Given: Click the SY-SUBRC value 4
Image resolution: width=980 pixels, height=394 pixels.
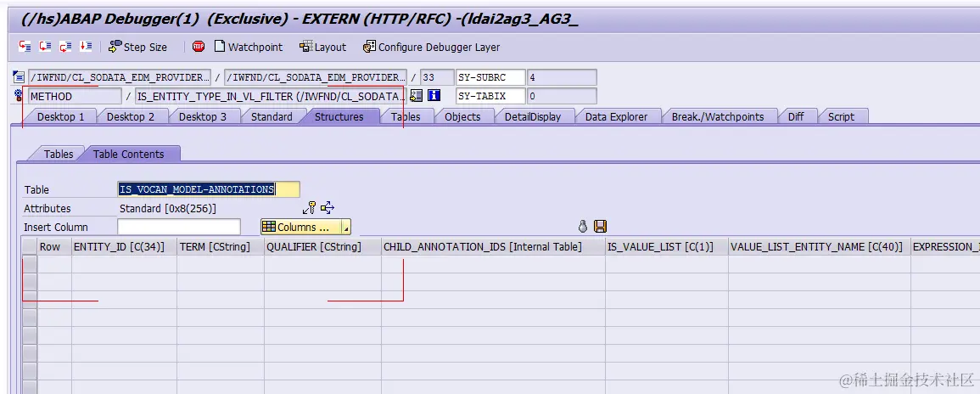Looking at the screenshot, I should point(561,77).
